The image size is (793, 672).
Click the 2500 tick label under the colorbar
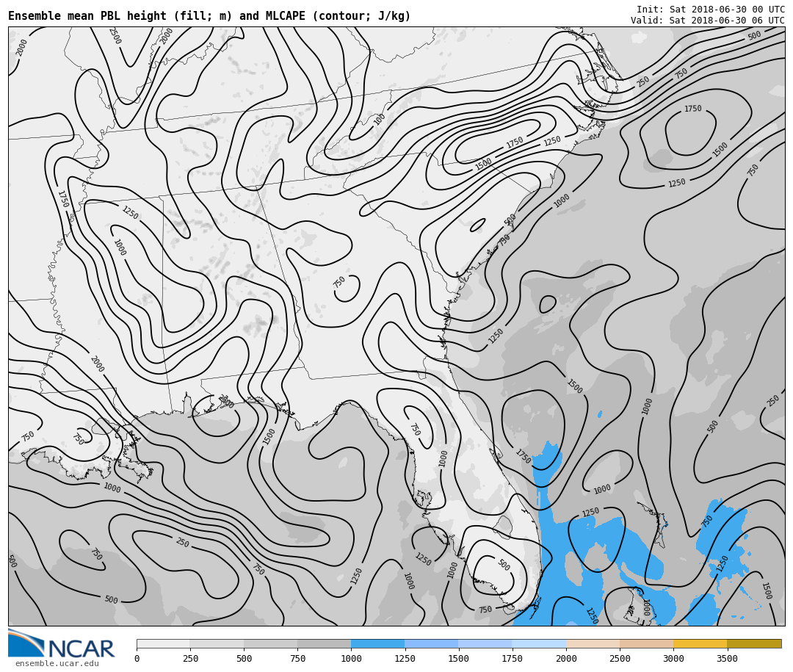620,658
